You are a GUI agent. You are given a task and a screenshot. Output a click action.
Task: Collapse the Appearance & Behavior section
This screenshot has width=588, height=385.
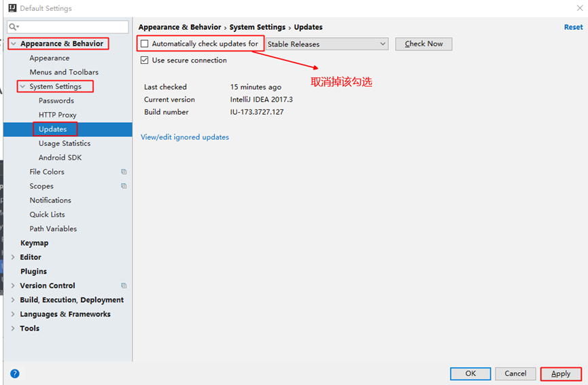14,44
